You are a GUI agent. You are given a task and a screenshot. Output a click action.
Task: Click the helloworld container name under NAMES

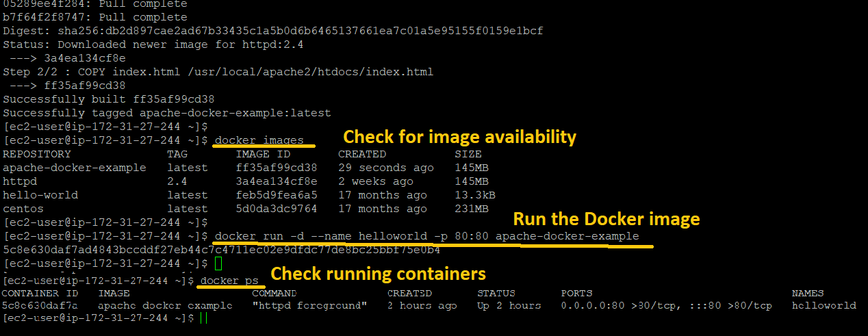[x=824, y=305]
